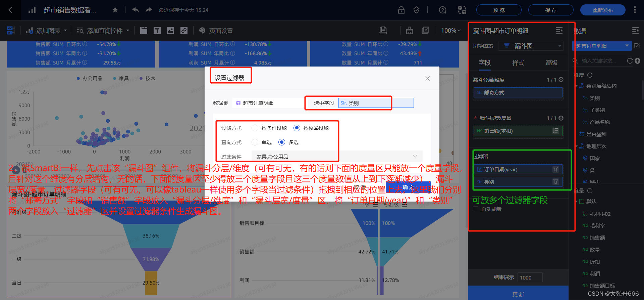Open the 超市订单明细 dataset dropdown
This screenshot has height=300, width=644.
[x=602, y=46]
